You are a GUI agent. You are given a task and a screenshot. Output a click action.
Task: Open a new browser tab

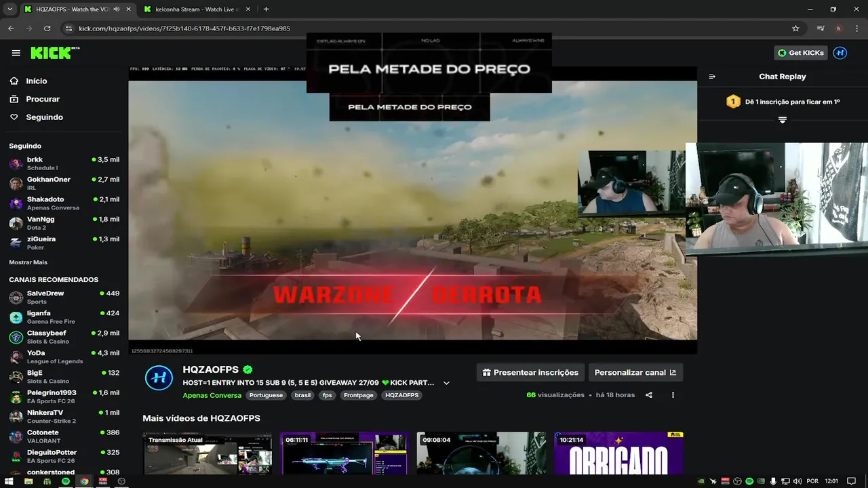(x=266, y=9)
